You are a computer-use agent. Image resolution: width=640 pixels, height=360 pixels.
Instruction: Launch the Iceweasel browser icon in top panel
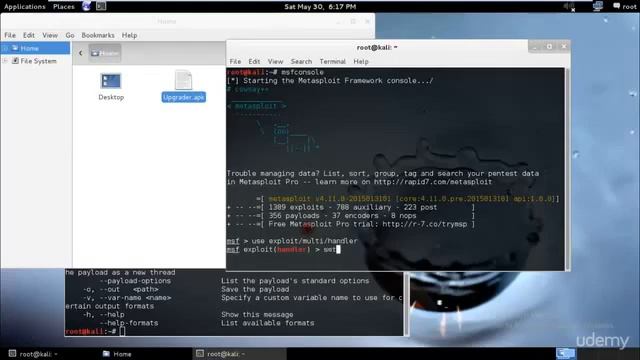(x=86, y=6)
